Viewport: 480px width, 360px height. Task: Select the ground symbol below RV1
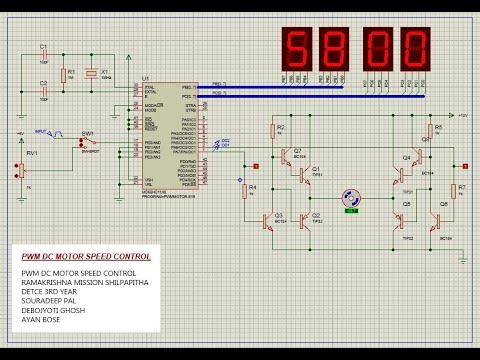(21, 200)
